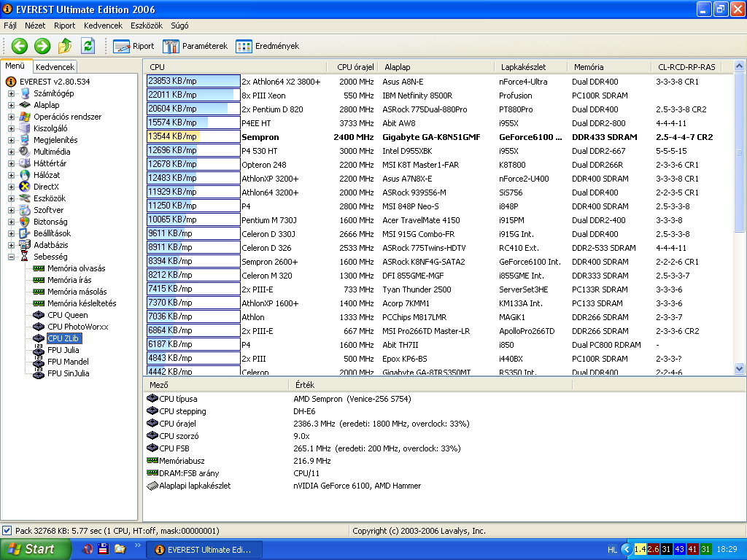Viewport: 747px width, 560px height.
Task: Refresh the benchmark with the refresh icon
Action: tap(88, 46)
